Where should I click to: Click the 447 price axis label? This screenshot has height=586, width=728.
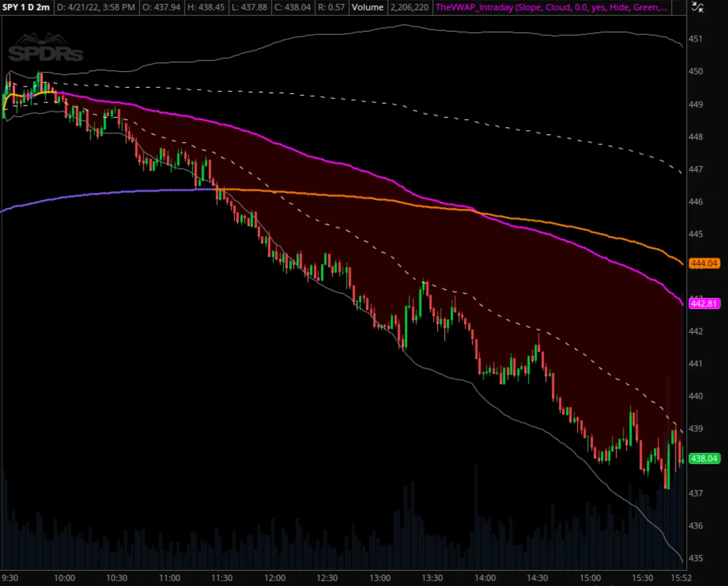pos(696,169)
